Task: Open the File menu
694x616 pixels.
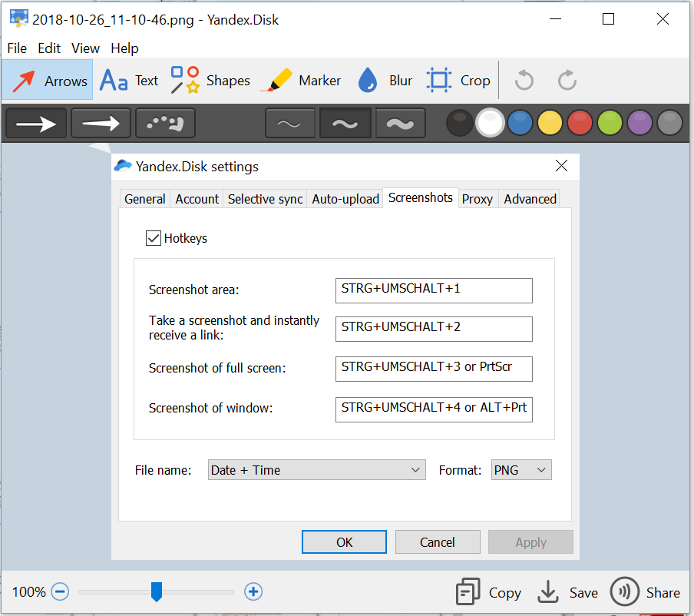Action: pyautogui.click(x=17, y=48)
